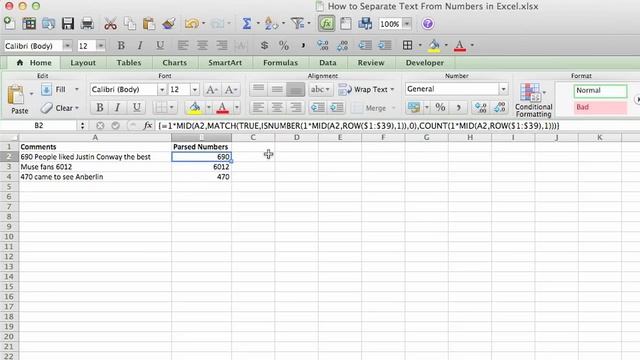Viewport: 640px width, 360px height.
Task: Toggle Italic in the ribbon Font group
Action: pyautogui.click(x=118, y=107)
